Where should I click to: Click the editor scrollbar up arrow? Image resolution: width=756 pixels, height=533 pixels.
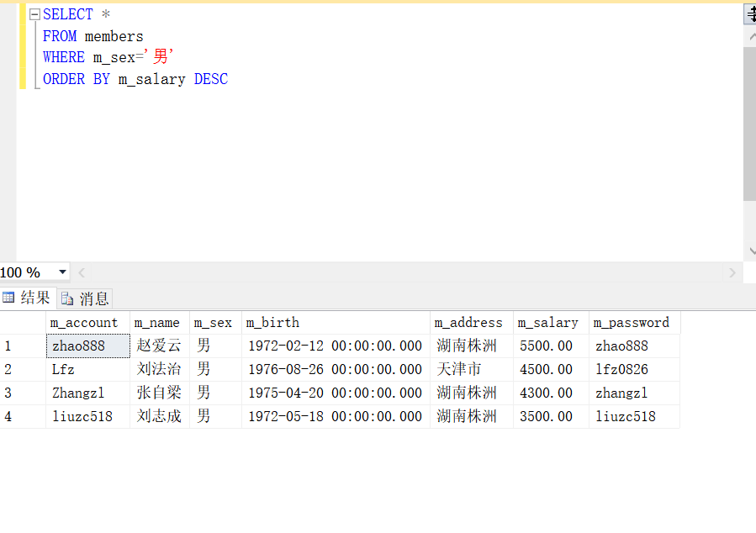[x=751, y=37]
